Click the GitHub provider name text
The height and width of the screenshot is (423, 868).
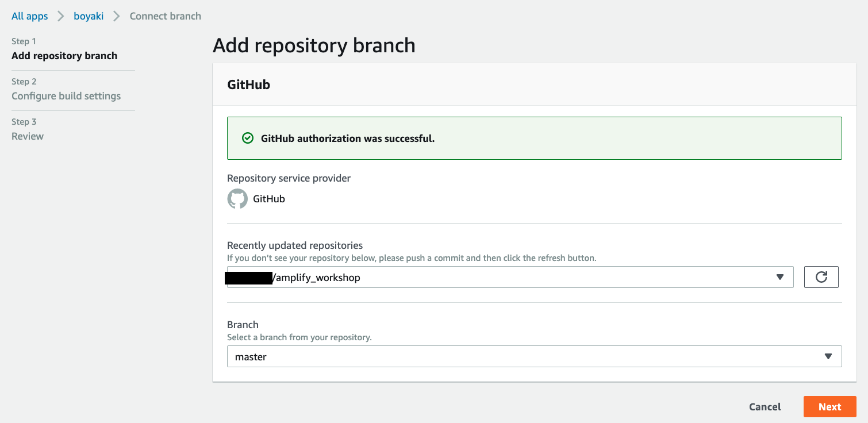pyautogui.click(x=269, y=199)
